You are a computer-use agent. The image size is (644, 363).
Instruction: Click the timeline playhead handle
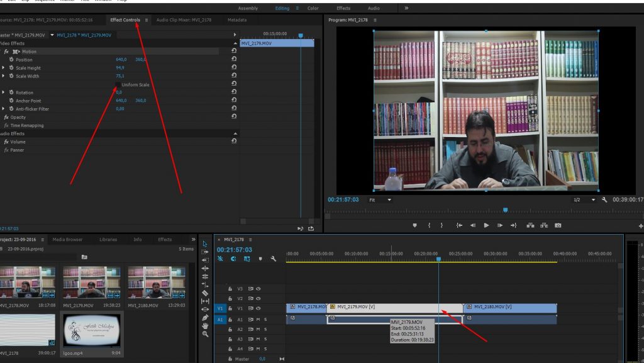[438, 259]
